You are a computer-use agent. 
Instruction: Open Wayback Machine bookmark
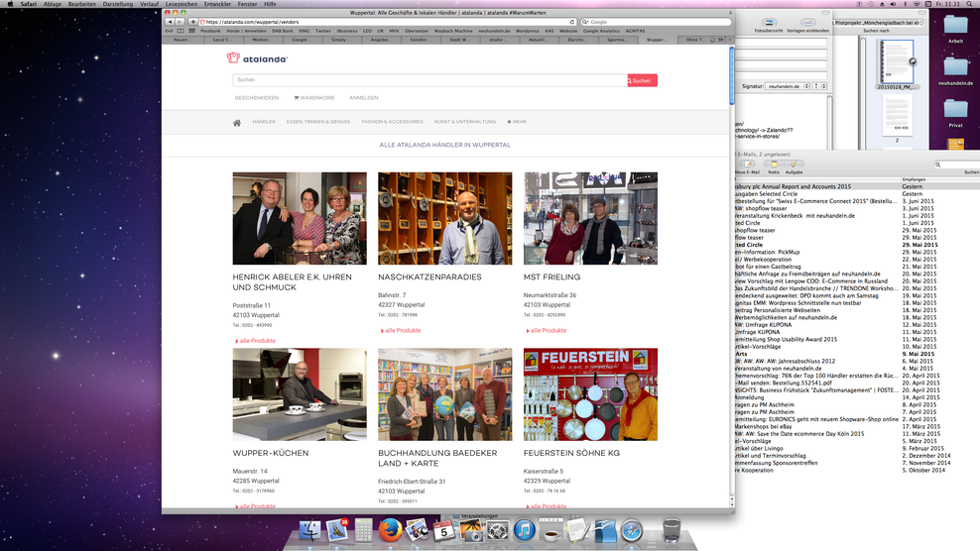click(453, 31)
